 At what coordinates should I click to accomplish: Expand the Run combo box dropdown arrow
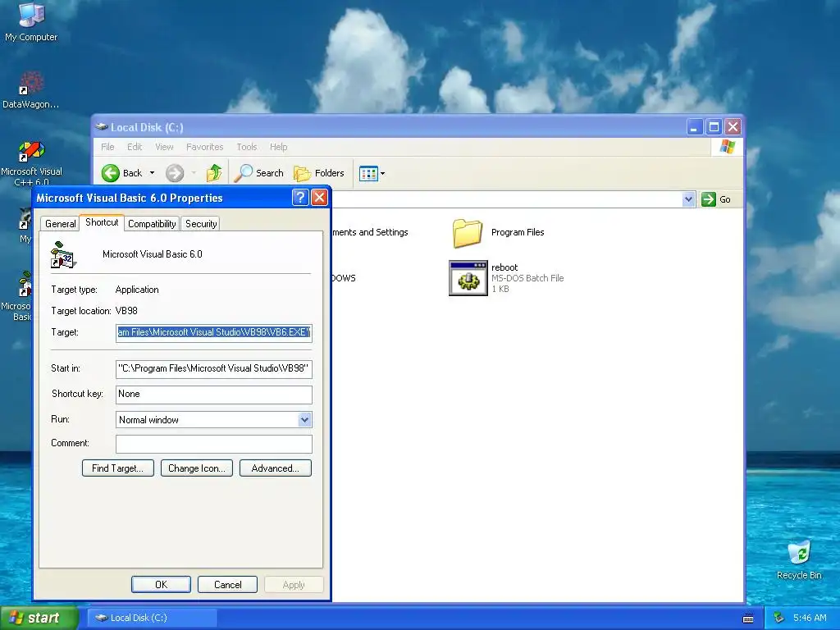point(304,419)
